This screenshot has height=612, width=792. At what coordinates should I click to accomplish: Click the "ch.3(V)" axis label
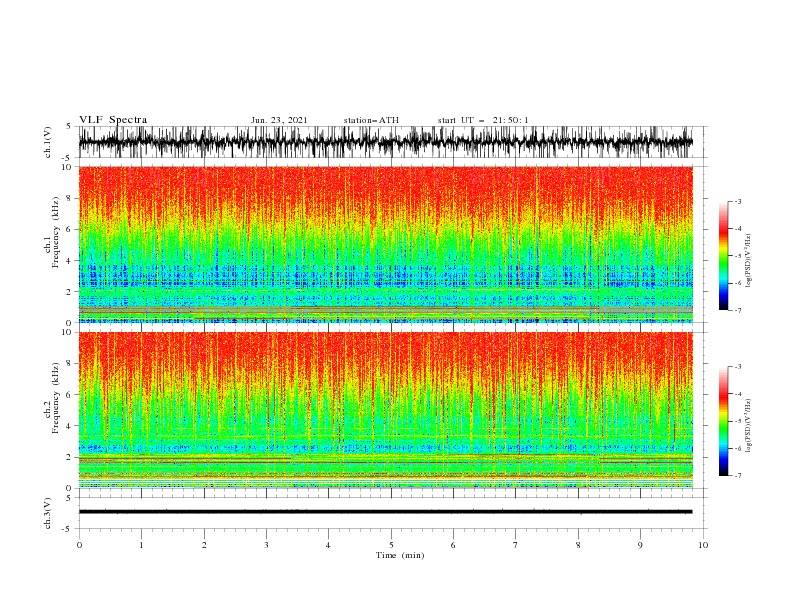coord(48,513)
